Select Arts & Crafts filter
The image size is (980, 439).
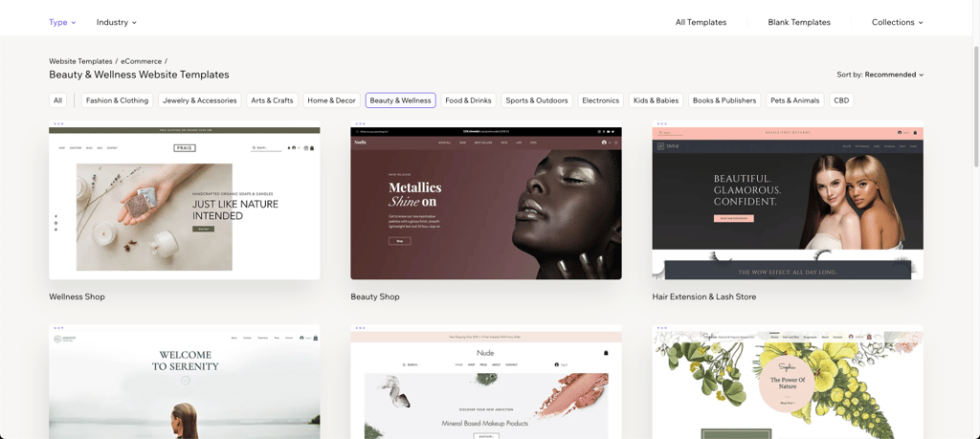coord(272,99)
